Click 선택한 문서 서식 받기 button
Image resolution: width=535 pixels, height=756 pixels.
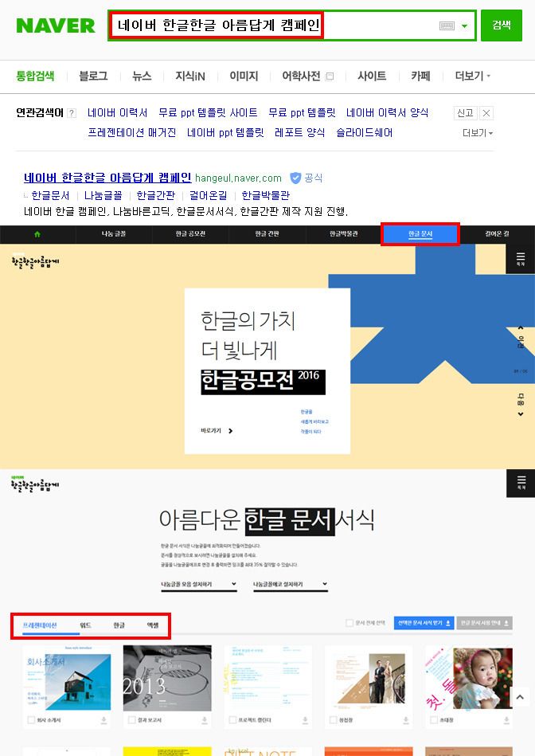[x=424, y=623]
